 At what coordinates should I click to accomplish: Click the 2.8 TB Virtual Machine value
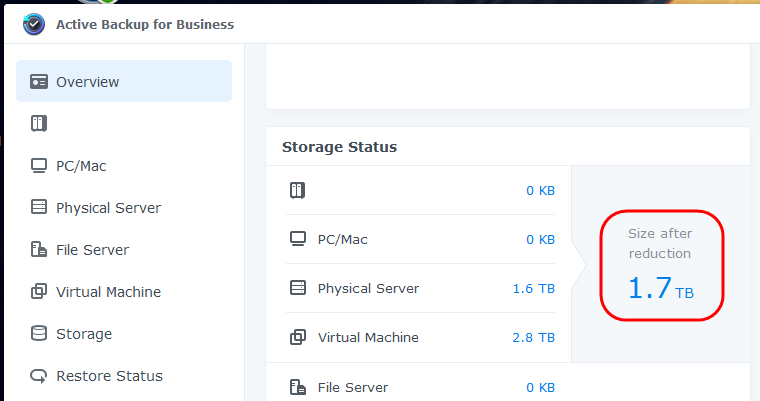coord(534,337)
